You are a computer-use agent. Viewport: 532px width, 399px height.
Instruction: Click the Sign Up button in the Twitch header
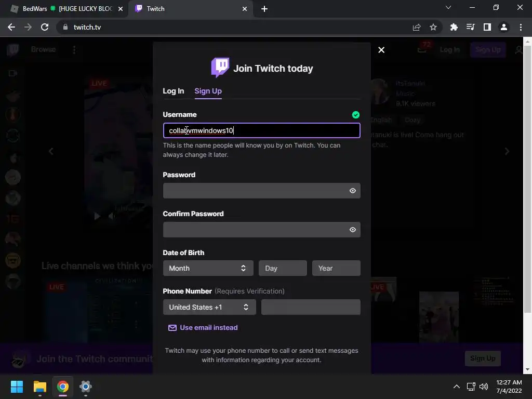pos(488,50)
